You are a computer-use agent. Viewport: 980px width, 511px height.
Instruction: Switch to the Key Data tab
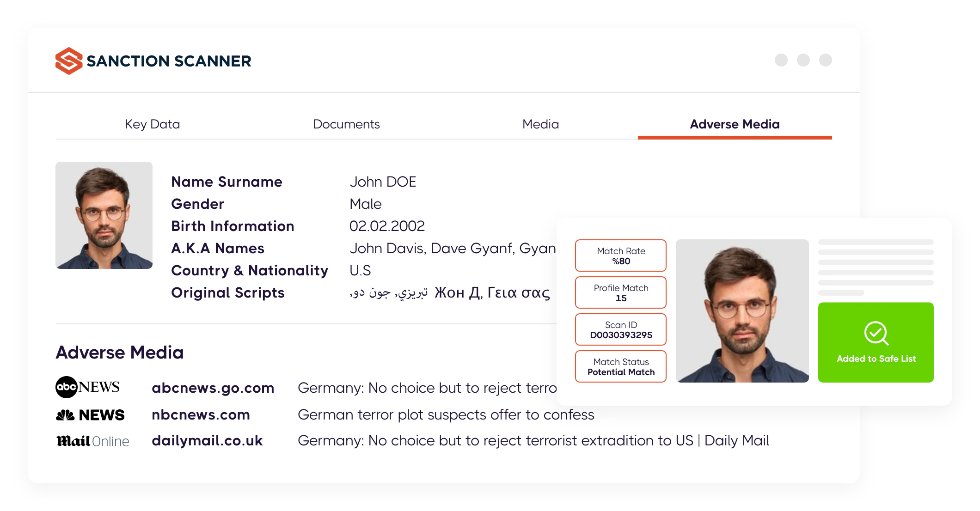(152, 124)
